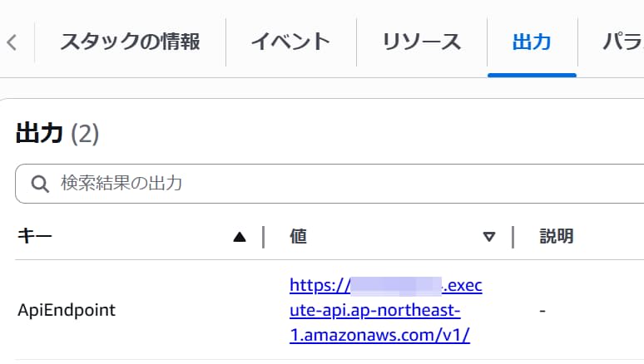Image resolution: width=644 pixels, height=364 pixels.
Task: Click the キー column ascending sort arrow
Action: pyautogui.click(x=240, y=237)
